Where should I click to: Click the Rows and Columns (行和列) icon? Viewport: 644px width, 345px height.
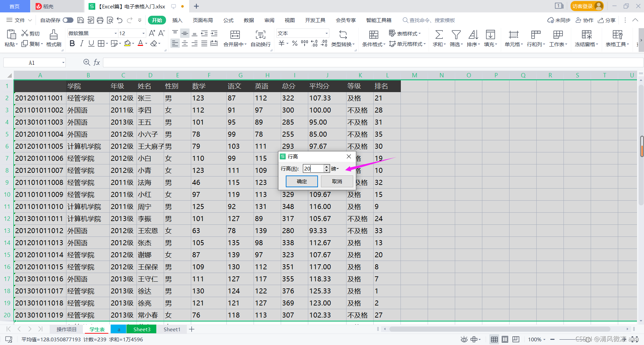pos(536,34)
